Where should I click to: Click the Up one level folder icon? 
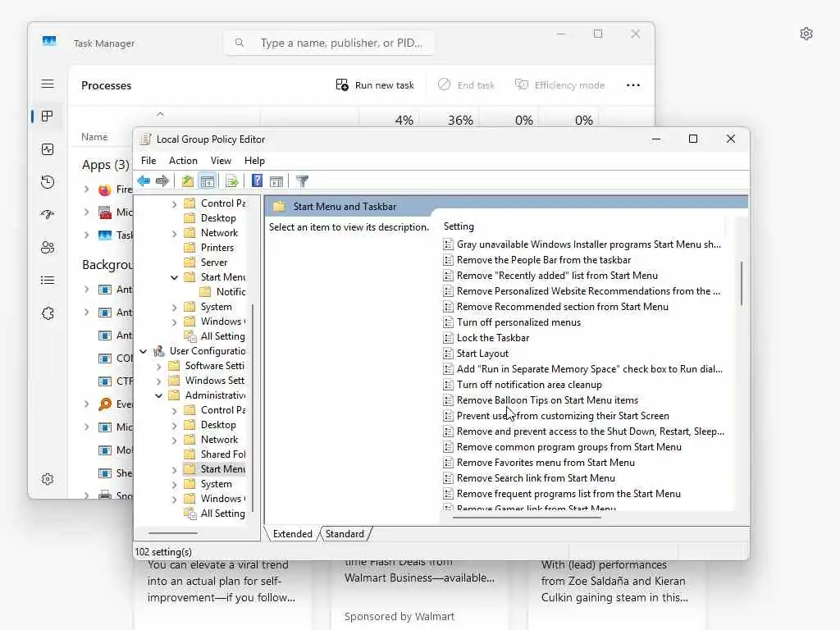coord(187,181)
